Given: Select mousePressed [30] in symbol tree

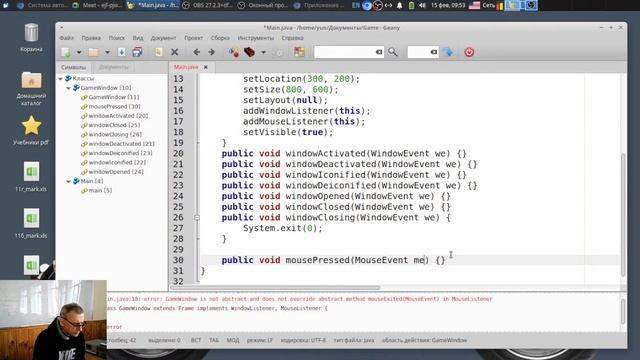Looking at the screenshot, I should coord(114,107).
